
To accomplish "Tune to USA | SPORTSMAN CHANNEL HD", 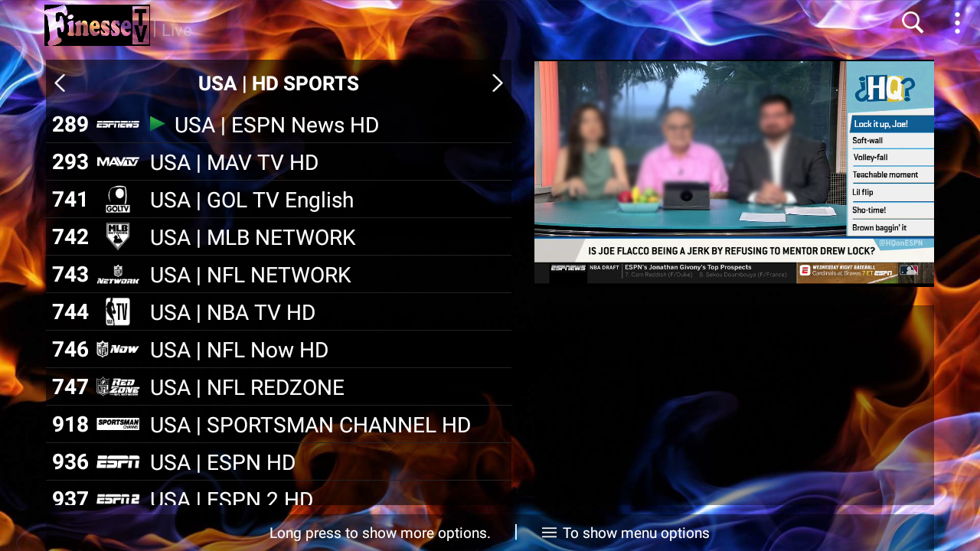I will 279,424.
